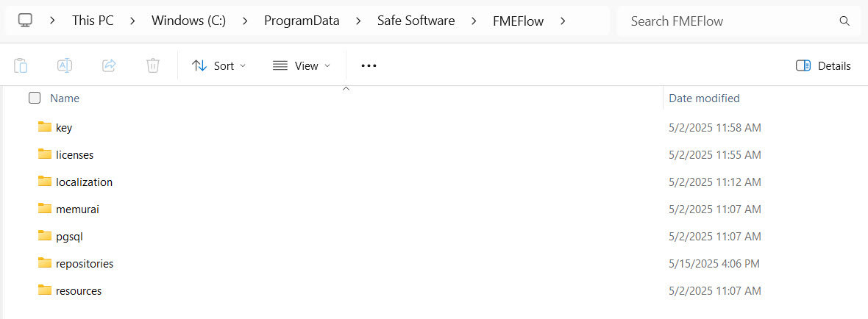Expand the chevron after FMEFlow breadcrumb

coord(563,21)
